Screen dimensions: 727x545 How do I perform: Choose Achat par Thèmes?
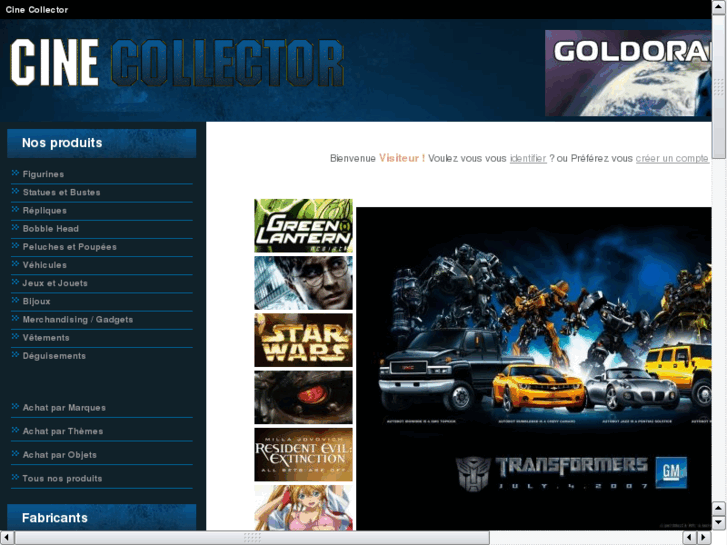pyautogui.click(x=63, y=431)
